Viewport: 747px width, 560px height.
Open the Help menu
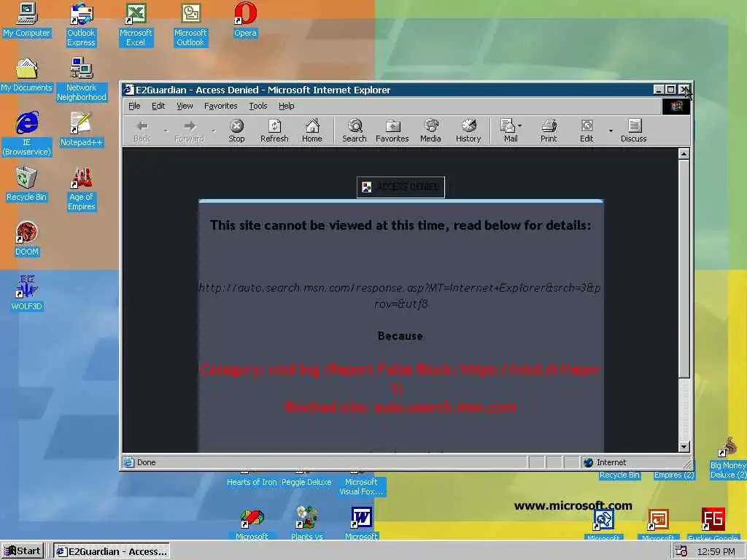286,106
